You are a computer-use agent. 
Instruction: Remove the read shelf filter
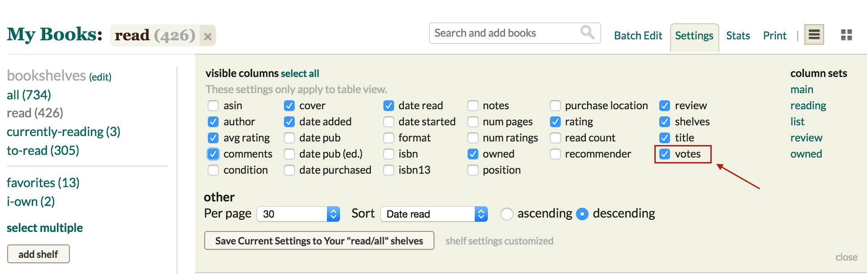point(207,36)
